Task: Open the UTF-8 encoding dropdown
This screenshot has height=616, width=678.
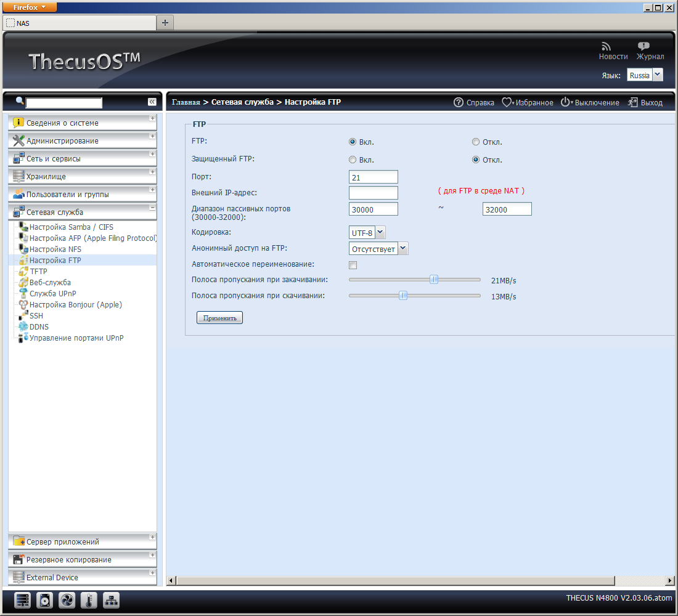Action: 380,233
